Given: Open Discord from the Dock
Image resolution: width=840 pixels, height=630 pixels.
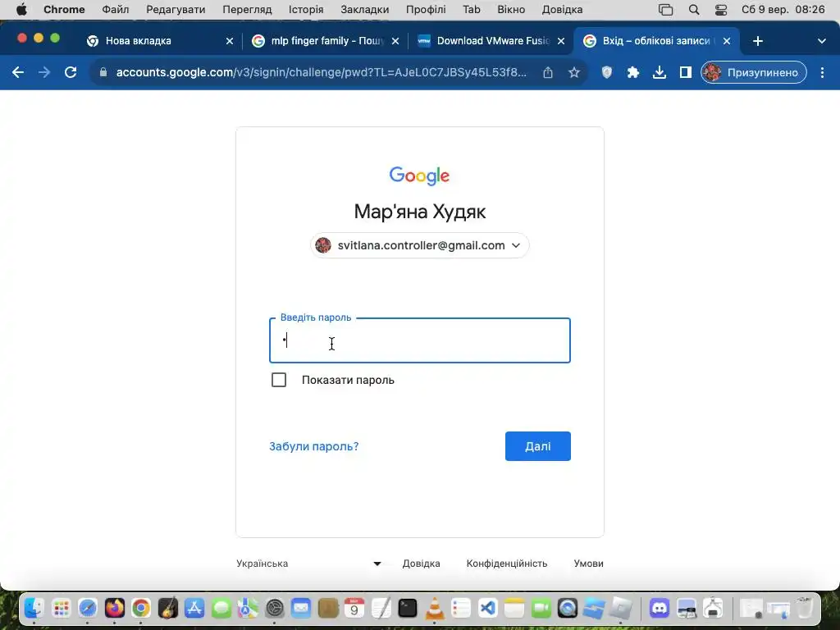Looking at the screenshot, I should tap(660, 608).
